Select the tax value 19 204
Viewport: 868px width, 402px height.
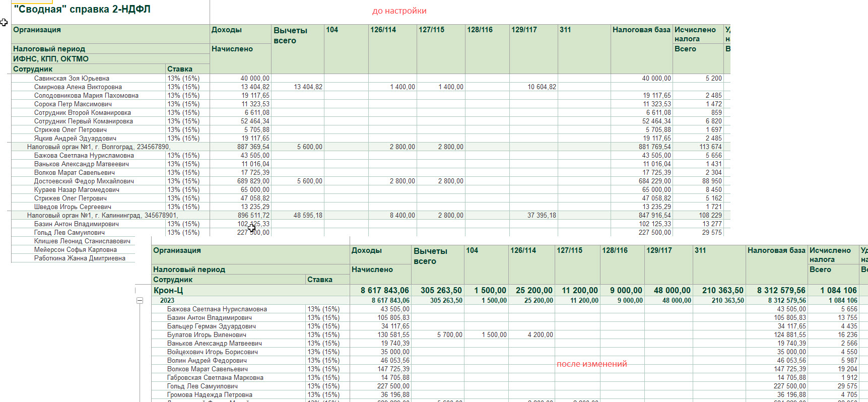[847, 369]
